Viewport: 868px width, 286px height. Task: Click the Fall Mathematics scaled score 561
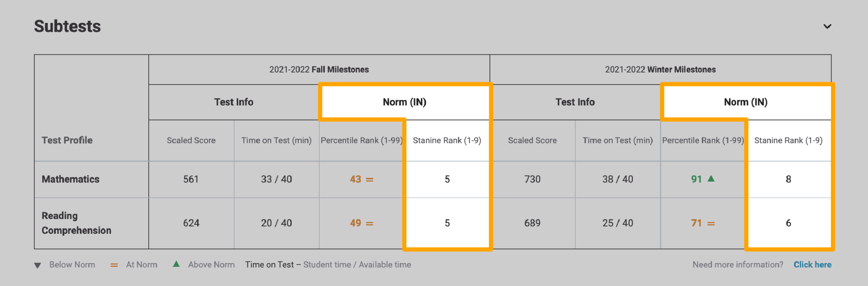pyautogui.click(x=191, y=179)
